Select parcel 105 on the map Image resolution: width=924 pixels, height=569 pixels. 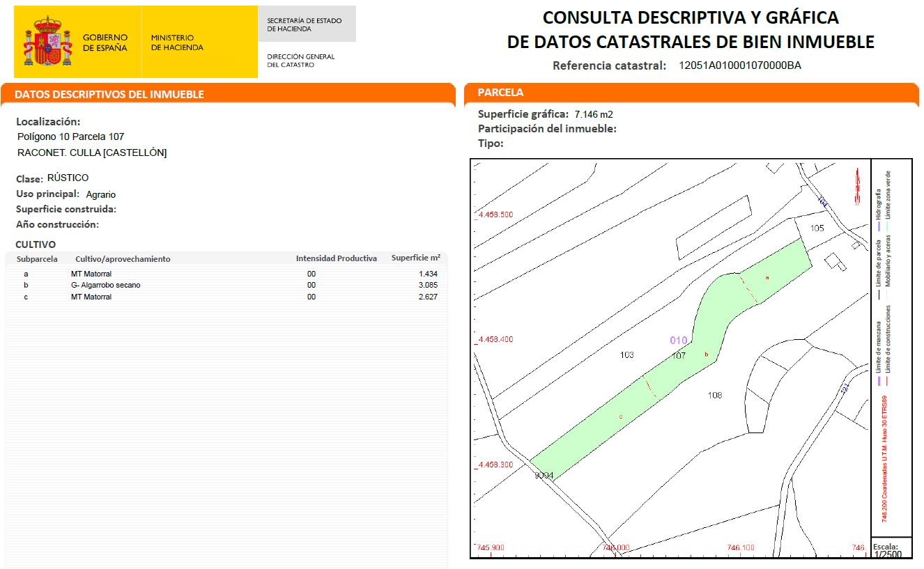coord(817,228)
